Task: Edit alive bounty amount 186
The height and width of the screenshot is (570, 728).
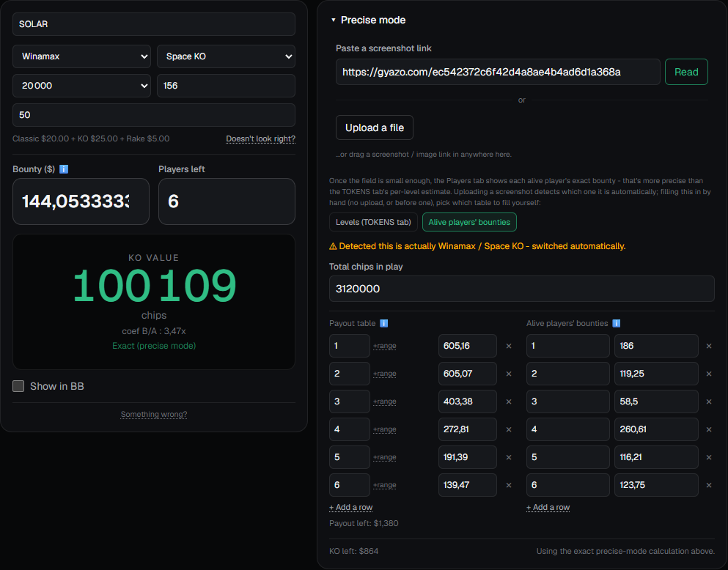Action: (x=656, y=346)
